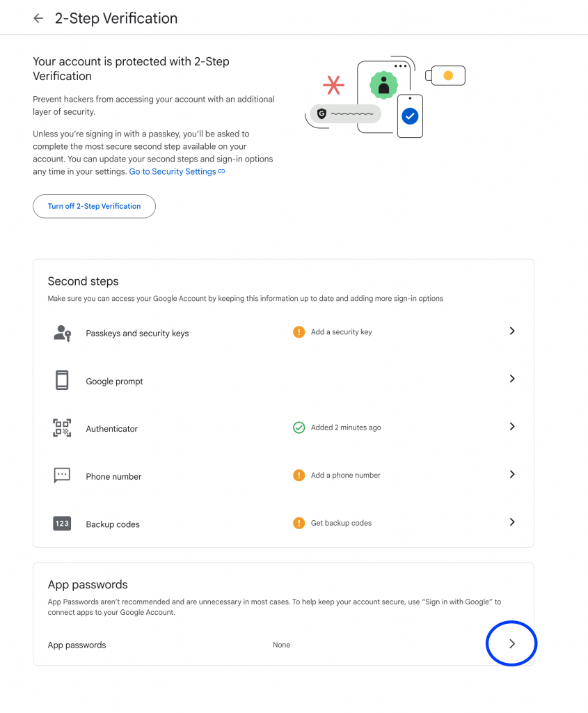Open the Backup codes row chevron
This screenshot has height=713, width=588.
click(x=512, y=522)
